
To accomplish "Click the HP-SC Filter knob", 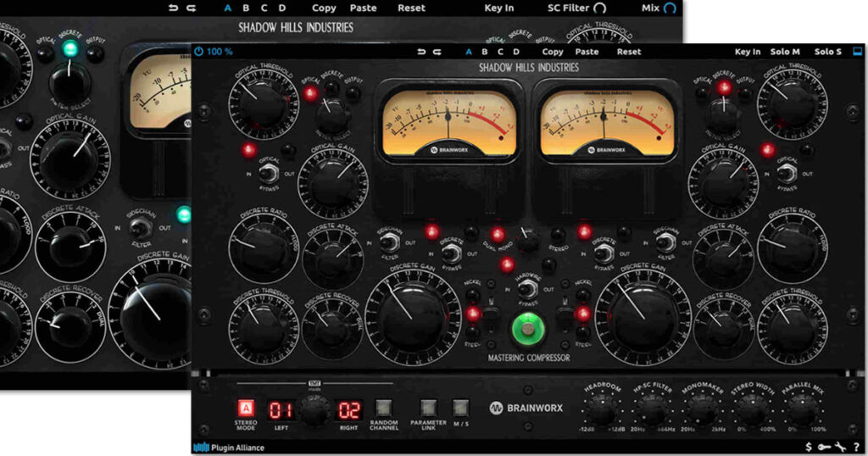I will (652, 410).
